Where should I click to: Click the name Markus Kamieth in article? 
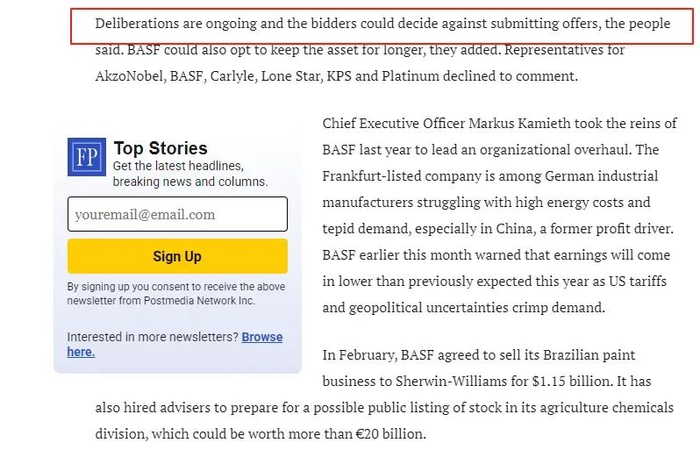click(520, 123)
